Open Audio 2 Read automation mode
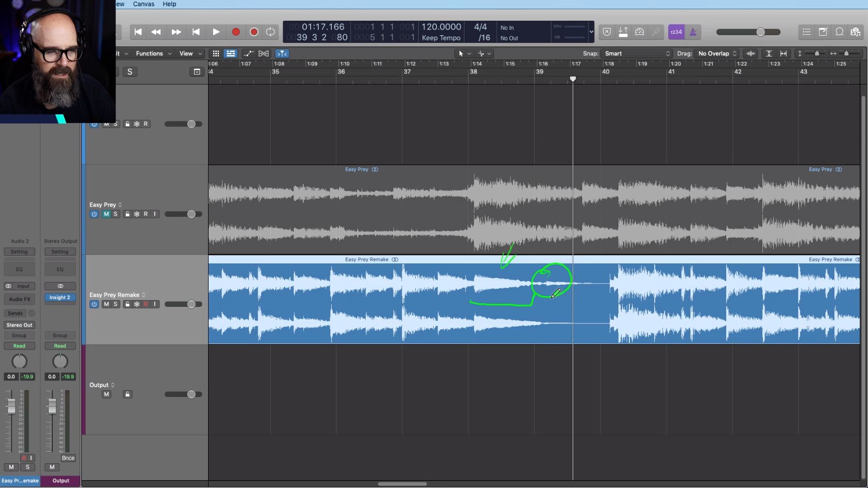Viewport: 868px width, 488px height. pos(19,346)
